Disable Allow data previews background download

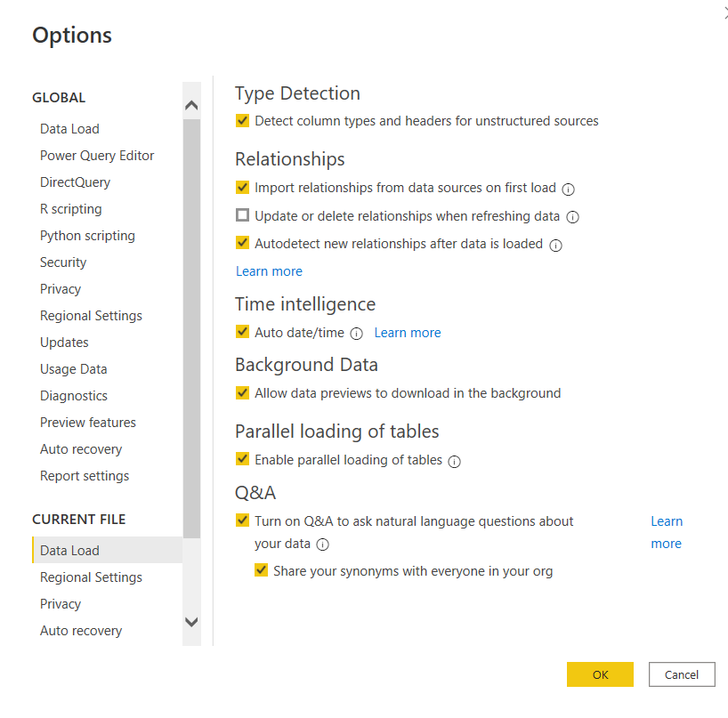point(242,392)
